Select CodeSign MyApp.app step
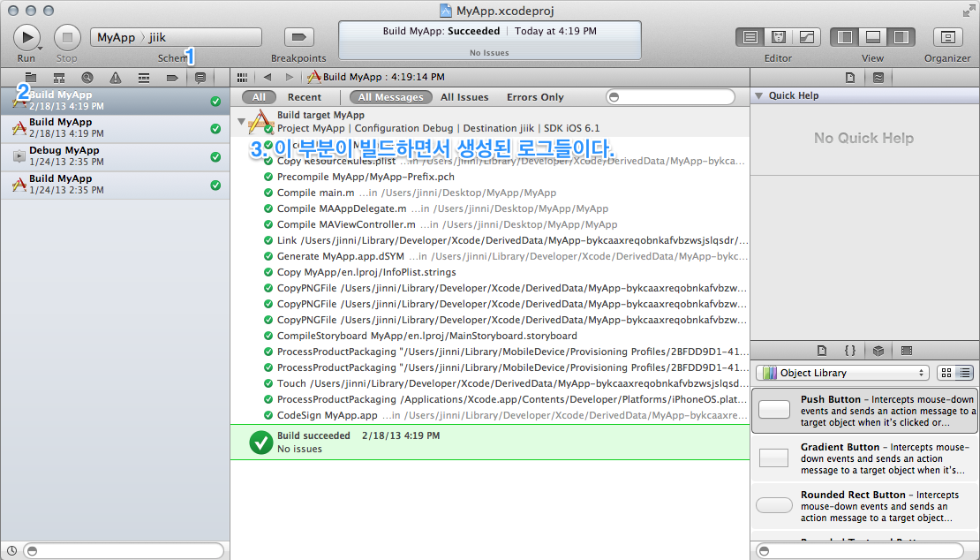 click(490, 416)
